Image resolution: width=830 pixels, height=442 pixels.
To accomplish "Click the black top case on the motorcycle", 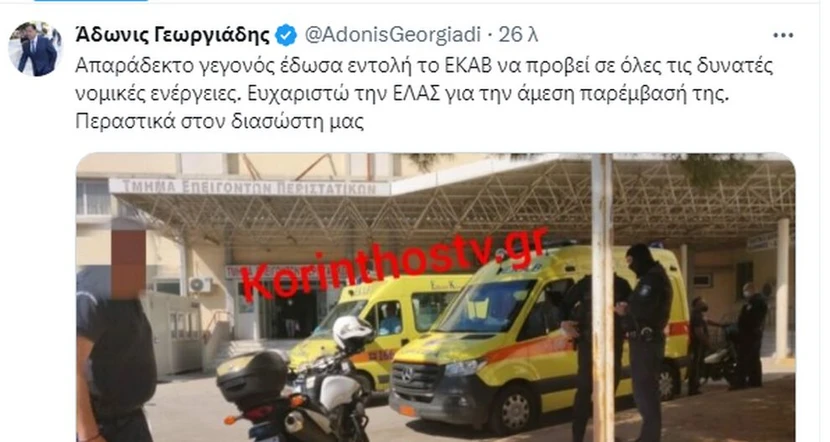I will click(x=252, y=374).
